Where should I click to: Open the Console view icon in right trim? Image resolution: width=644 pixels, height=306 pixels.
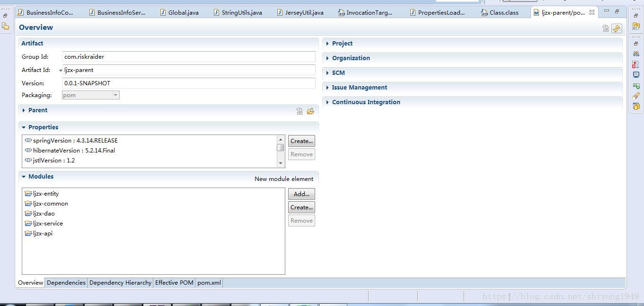pyautogui.click(x=636, y=74)
